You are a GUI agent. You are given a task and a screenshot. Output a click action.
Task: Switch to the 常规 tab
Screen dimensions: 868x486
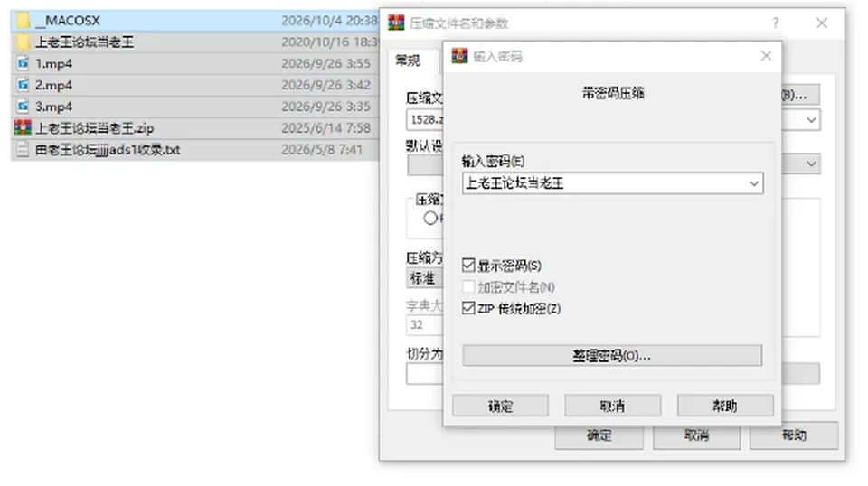pyautogui.click(x=408, y=61)
